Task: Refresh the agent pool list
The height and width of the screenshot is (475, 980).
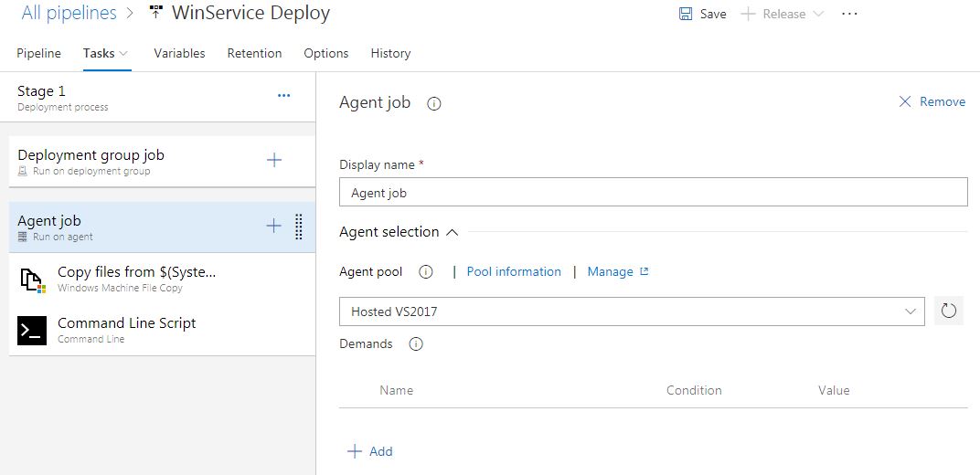Action: (949, 311)
